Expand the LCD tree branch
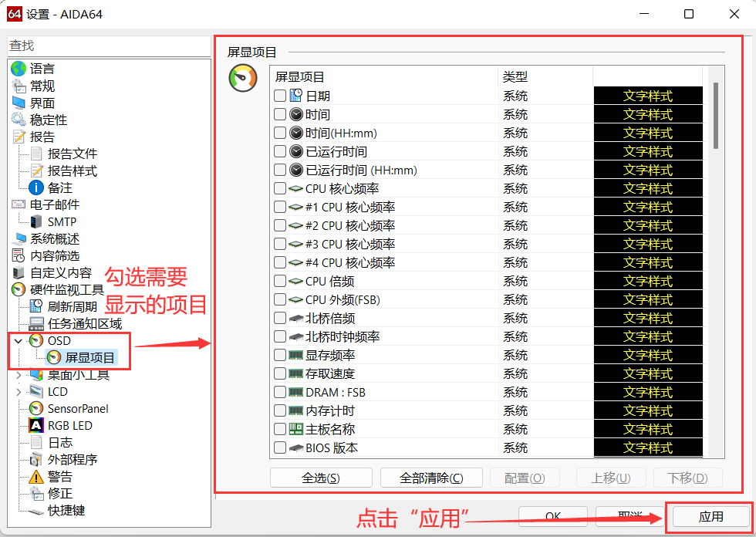 pos(18,391)
